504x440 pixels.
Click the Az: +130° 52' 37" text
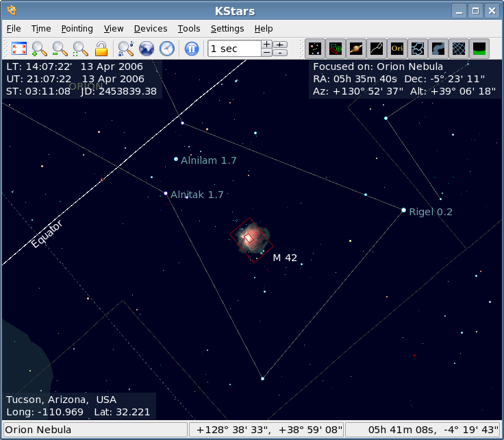[x=358, y=91]
